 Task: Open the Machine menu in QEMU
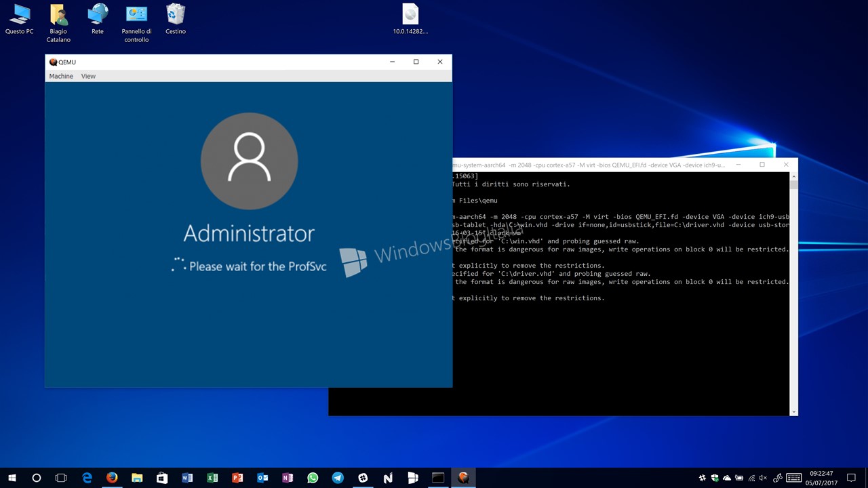point(61,76)
